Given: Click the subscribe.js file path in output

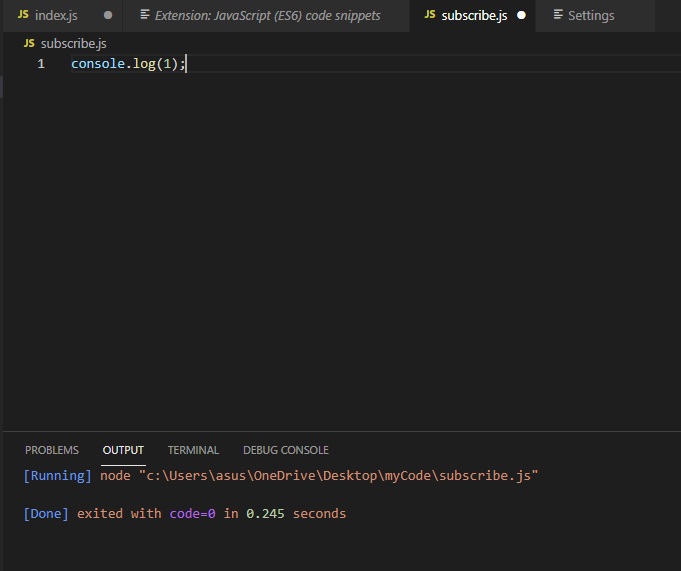Looking at the screenshot, I should (x=338, y=476).
